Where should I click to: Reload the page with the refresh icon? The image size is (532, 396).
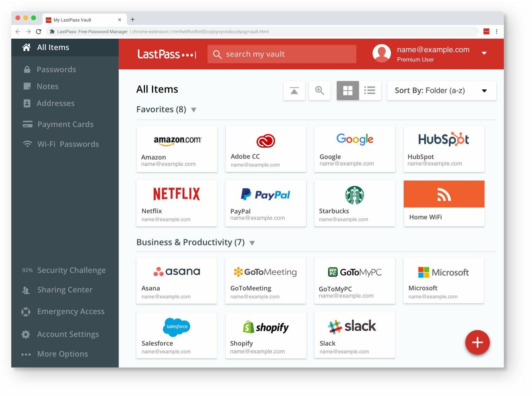click(x=38, y=31)
